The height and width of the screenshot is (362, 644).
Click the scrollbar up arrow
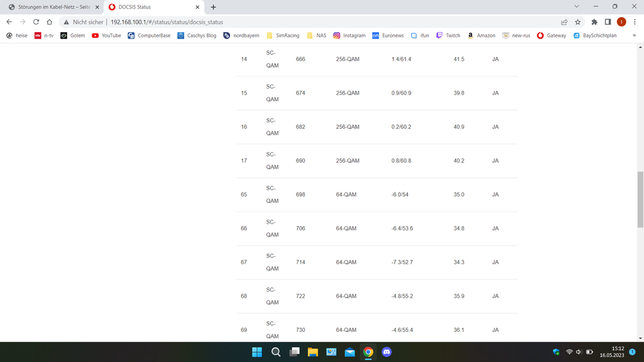(640, 48)
